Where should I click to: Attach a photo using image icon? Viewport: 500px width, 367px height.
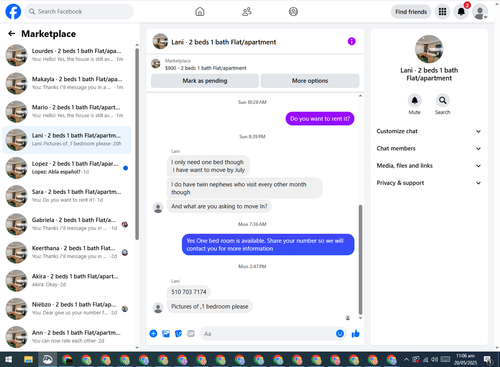pos(166,334)
